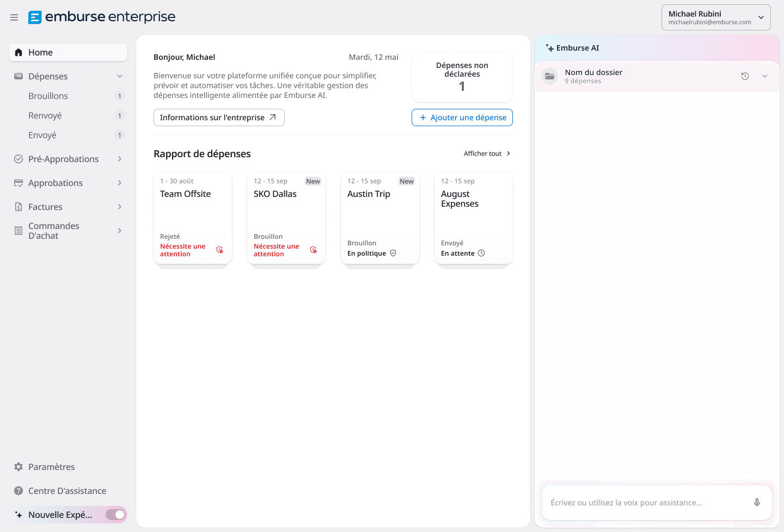Screen dimensions: 784x532
Task: Click the Afficher tout link
Action: coord(487,153)
